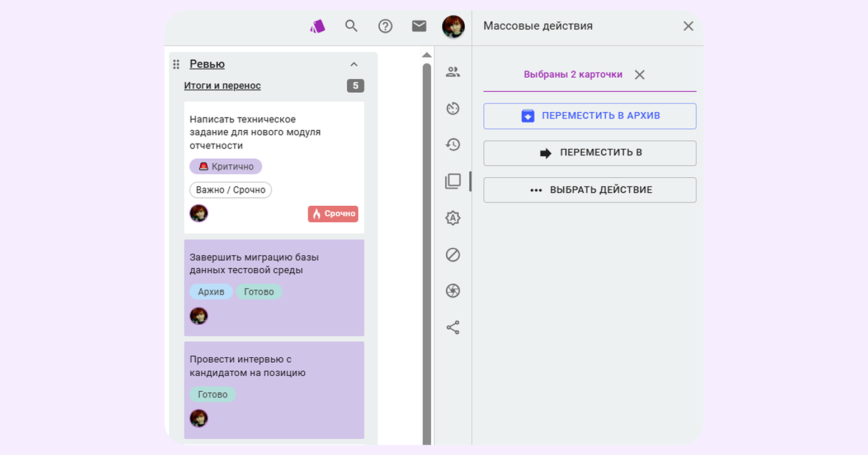The width and height of the screenshot is (868, 455).
Task: Click the scrollbar up arrow
Action: (x=427, y=55)
